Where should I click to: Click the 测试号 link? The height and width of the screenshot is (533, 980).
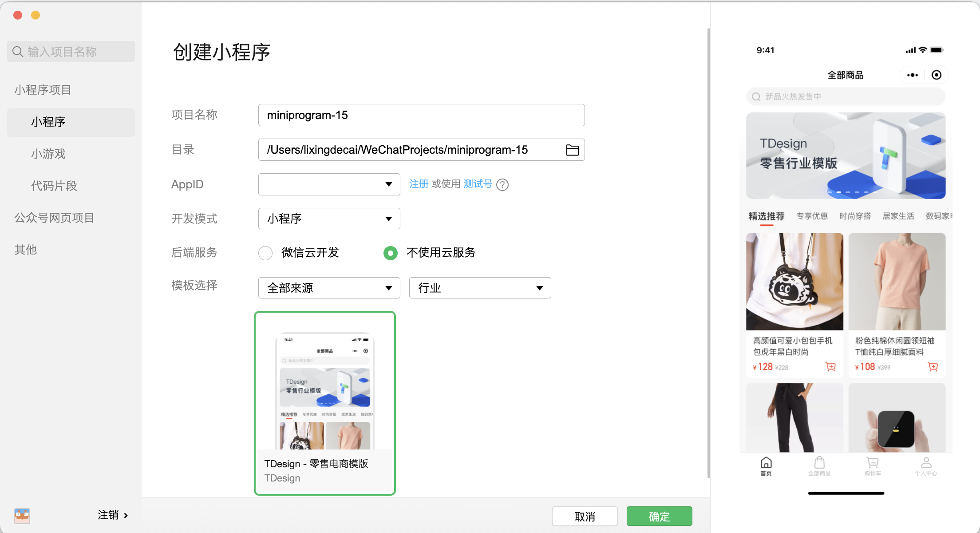point(478,184)
